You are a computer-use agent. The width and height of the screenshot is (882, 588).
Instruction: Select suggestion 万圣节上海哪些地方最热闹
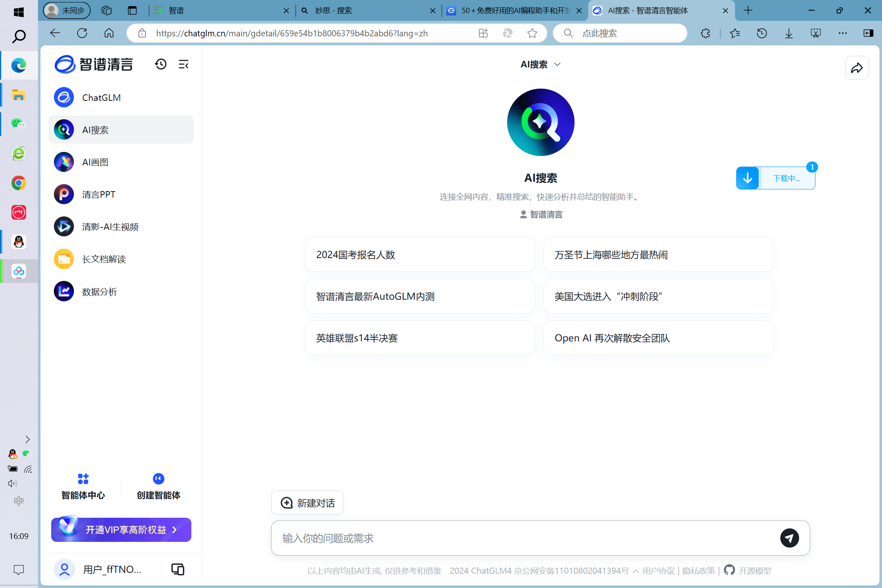point(658,255)
